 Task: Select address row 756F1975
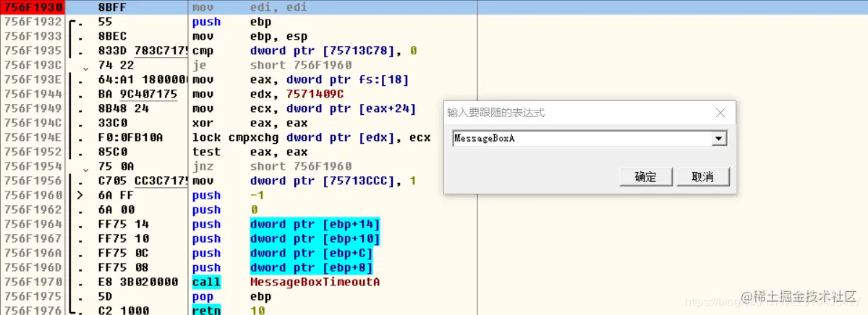click(33, 296)
